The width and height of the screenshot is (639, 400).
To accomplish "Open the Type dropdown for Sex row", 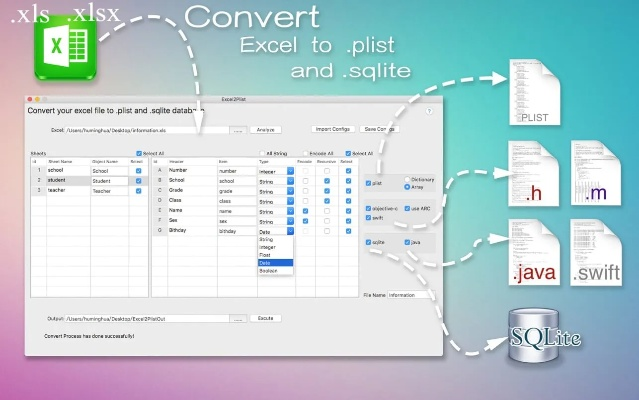I will tap(290, 221).
